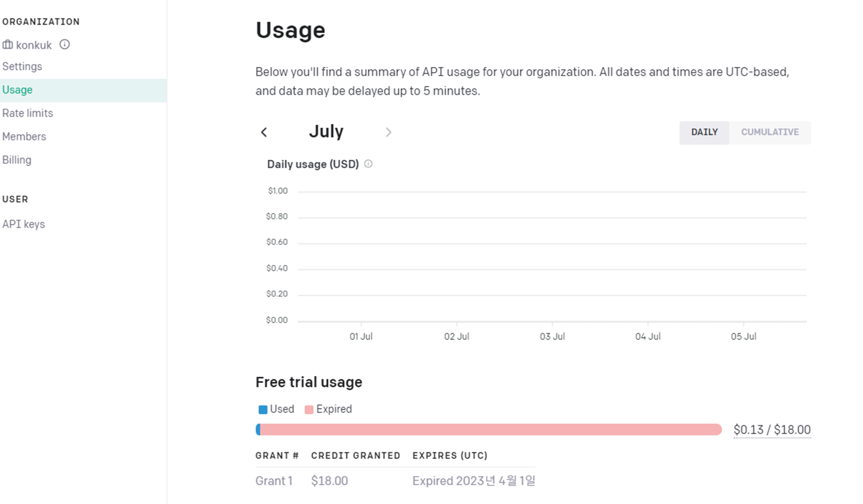Click the Free trial usage heading
The height and width of the screenshot is (504, 863).
pos(309,382)
